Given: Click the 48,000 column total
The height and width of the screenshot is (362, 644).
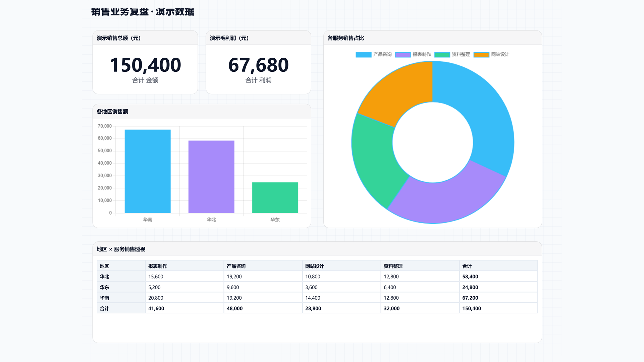Looking at the screenshot, I should (x=263, y=308).
